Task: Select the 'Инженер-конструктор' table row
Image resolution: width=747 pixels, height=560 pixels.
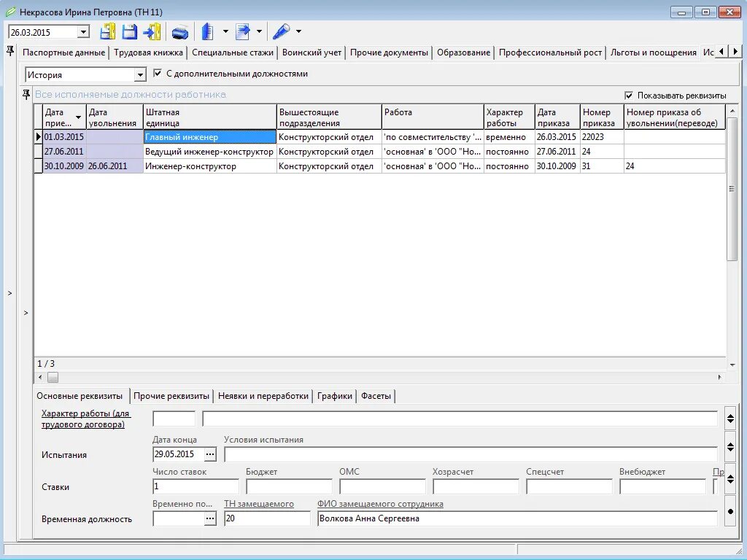Action: point(379,166)
